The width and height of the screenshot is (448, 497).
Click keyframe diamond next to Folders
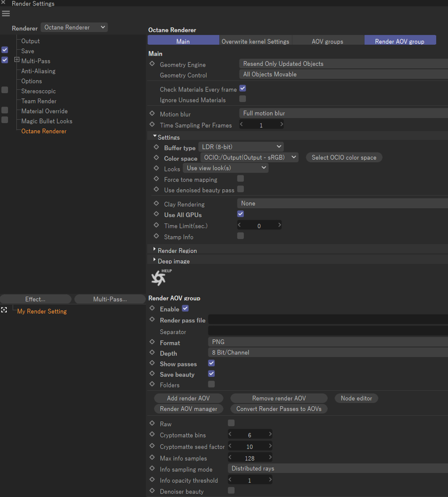(152, 384)
